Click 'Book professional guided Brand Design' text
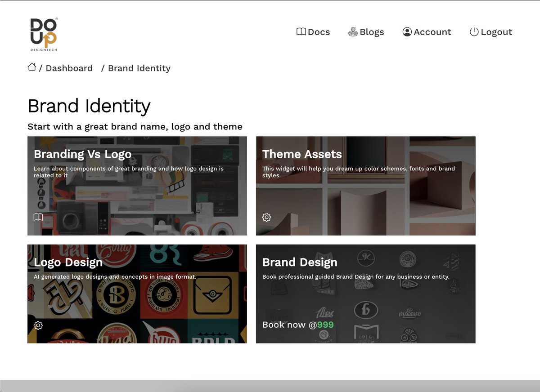The height and width of the screenshot is (392, 540). [356, 277]
